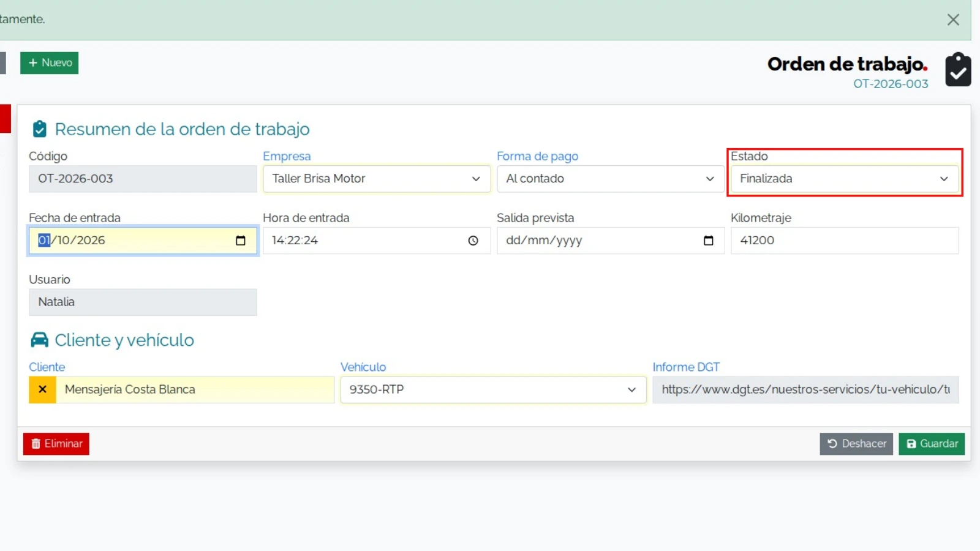Click the Kilometraje field showing 41200
980x551 pixels.
[845, 241]
